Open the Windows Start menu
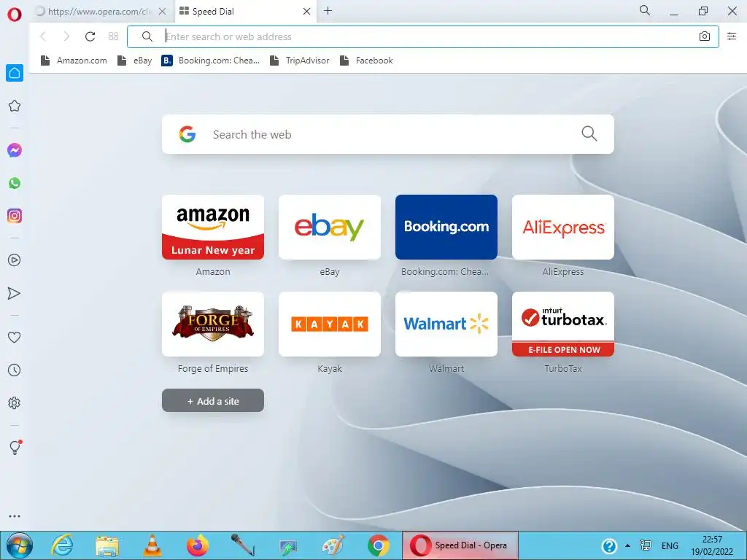 20,545
